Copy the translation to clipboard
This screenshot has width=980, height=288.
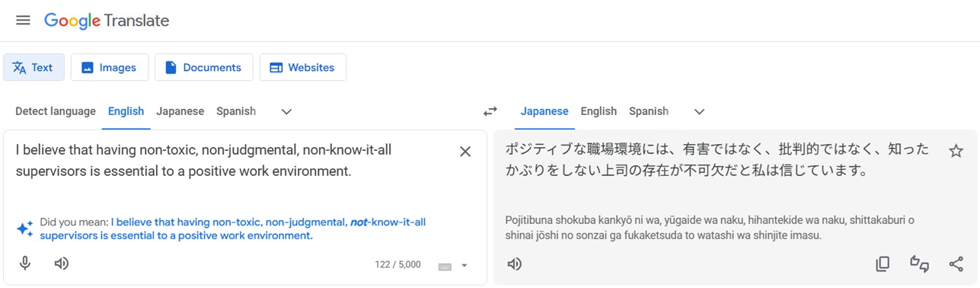[883, 264]
